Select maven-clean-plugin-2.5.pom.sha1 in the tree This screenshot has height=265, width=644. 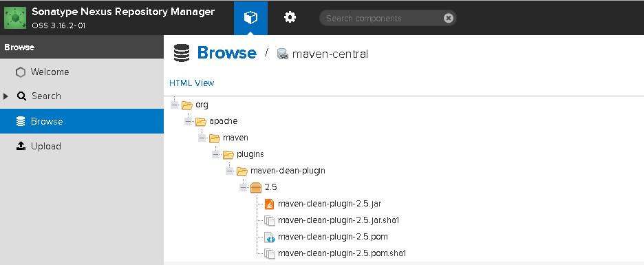click(x=342, y=253)
